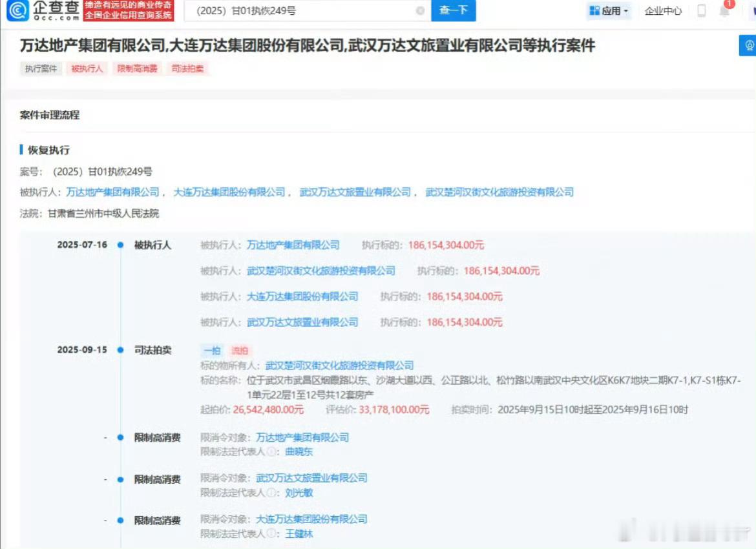Open legal representative 王健林 link

point(299,533)
